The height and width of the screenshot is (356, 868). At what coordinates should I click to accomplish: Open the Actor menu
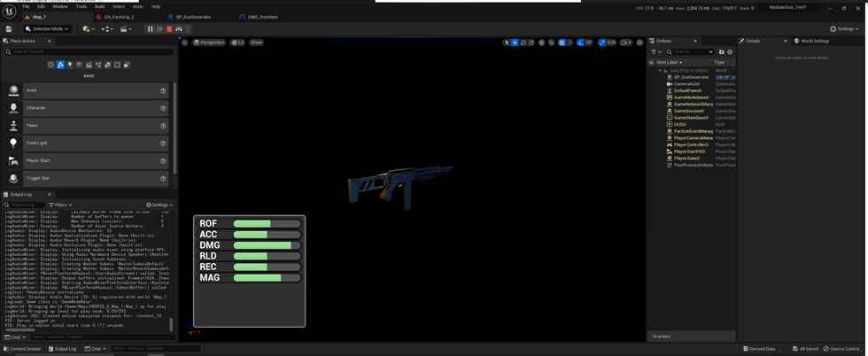coord(138,7)
